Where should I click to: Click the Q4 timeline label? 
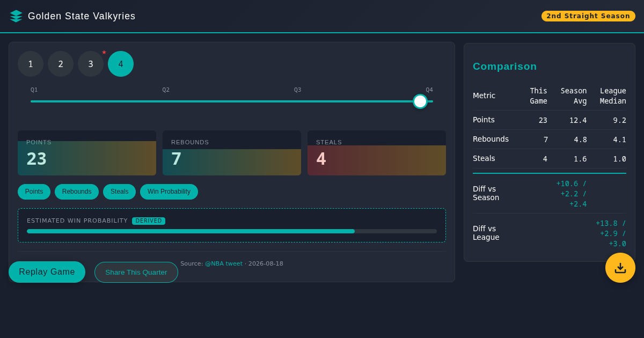point(429,90)
